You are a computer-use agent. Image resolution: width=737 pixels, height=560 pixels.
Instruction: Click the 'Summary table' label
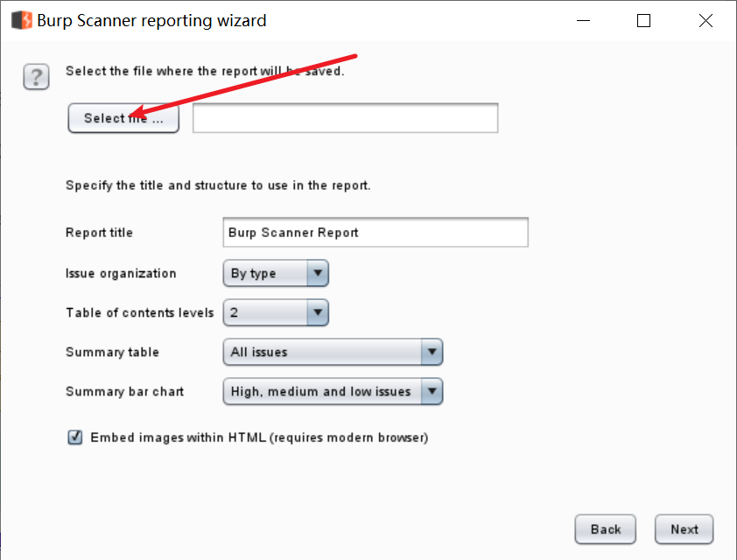click(112, 353)
